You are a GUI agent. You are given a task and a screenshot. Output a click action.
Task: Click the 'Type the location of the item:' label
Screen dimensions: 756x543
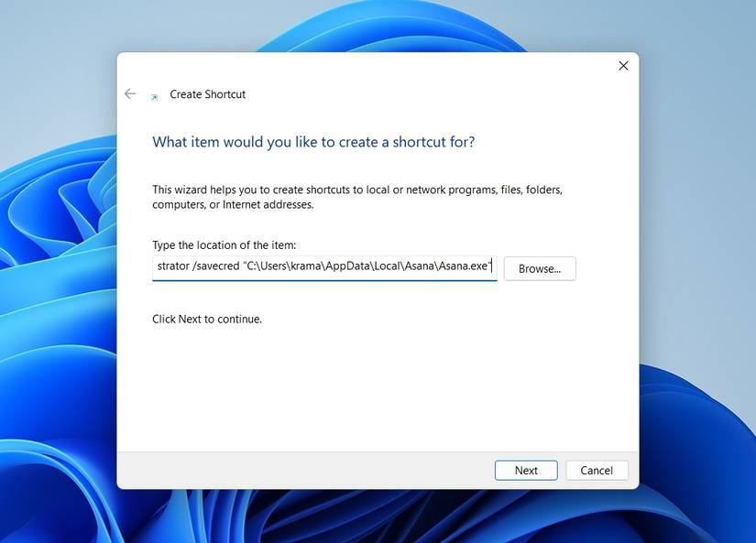pyautogui.click(x=225, y=245)
